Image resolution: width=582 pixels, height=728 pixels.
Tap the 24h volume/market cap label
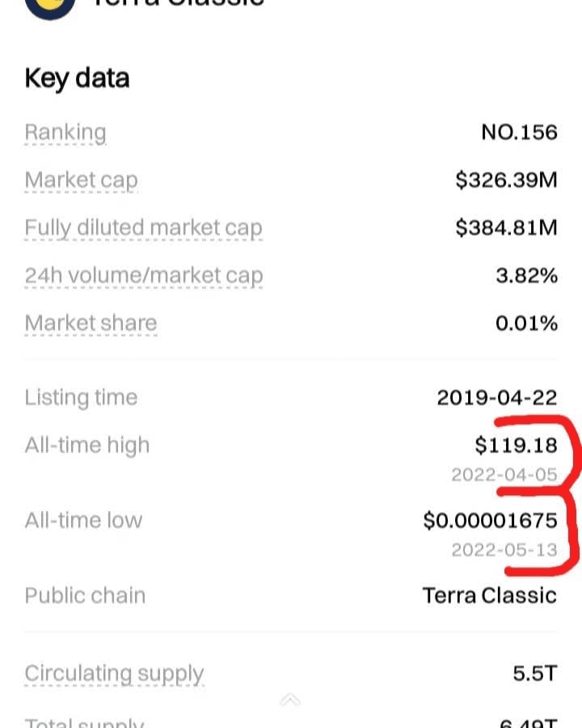[x=143, y=276]
